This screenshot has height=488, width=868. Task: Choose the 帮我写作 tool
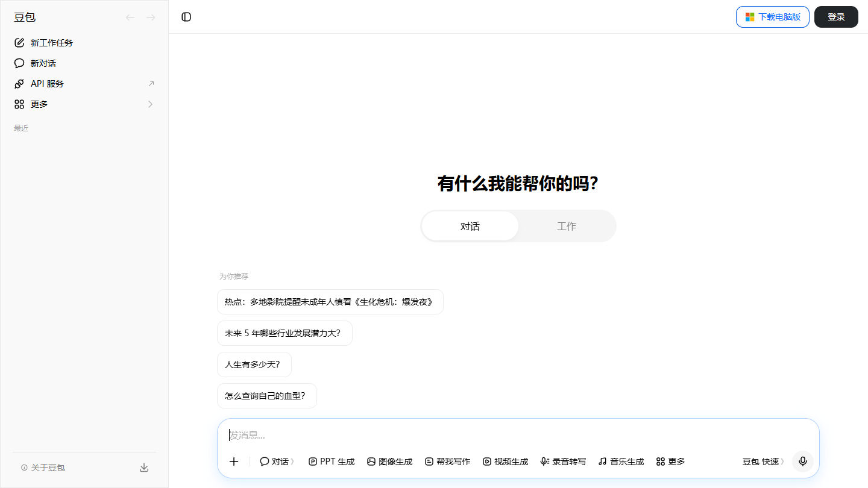(448, 461)
